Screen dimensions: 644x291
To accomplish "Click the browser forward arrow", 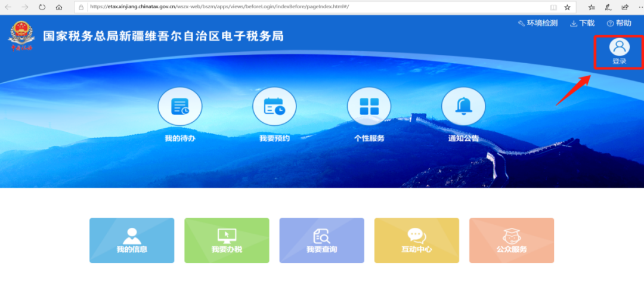I will [25, 7].
